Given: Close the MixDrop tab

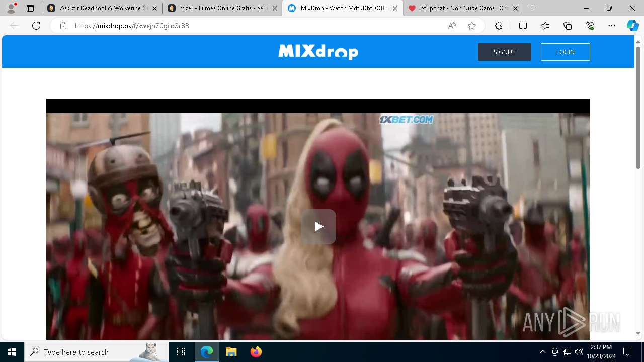Looking at the screenshot, I should [x=395, y=8].
